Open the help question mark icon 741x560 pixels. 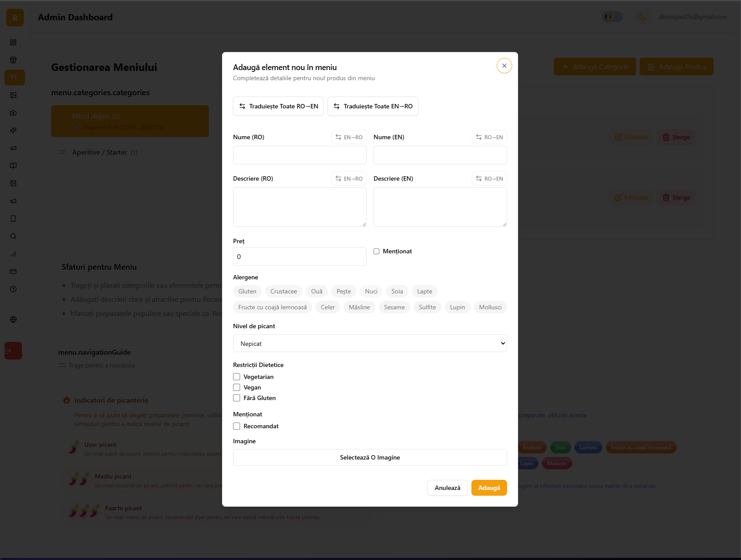point(13,289)
